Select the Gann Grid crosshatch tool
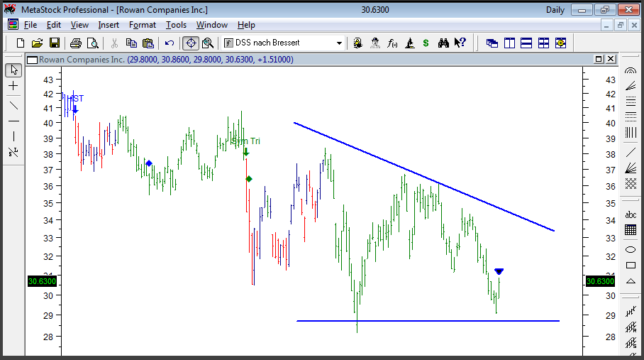The image size is (644, 360). coord(631,183)
